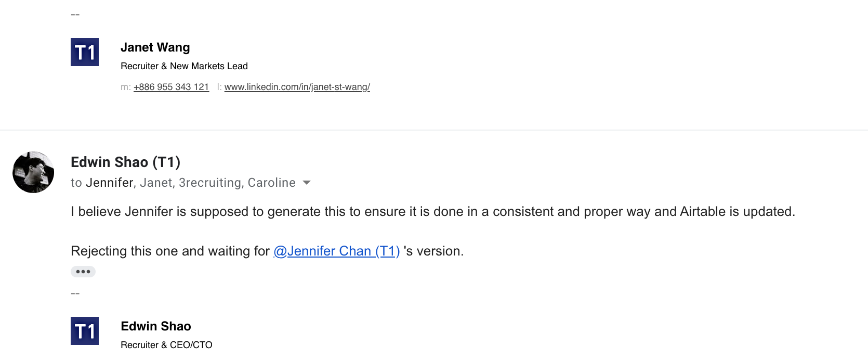Click 3recruiting in the recipient list

pyautogui.click(x=210, y=183)
